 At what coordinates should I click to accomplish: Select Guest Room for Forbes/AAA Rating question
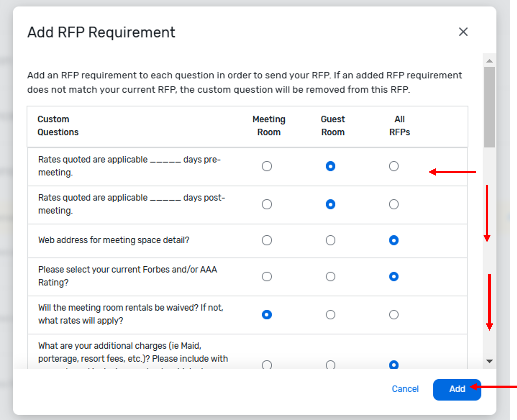tap(330, 277)
